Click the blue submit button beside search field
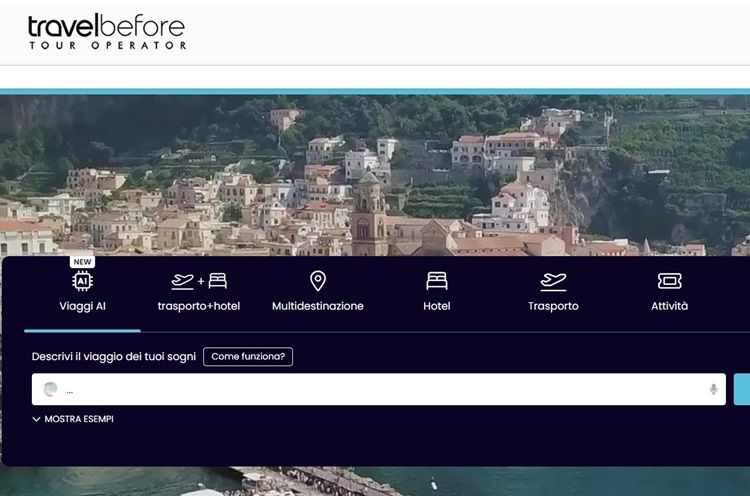 741,389
